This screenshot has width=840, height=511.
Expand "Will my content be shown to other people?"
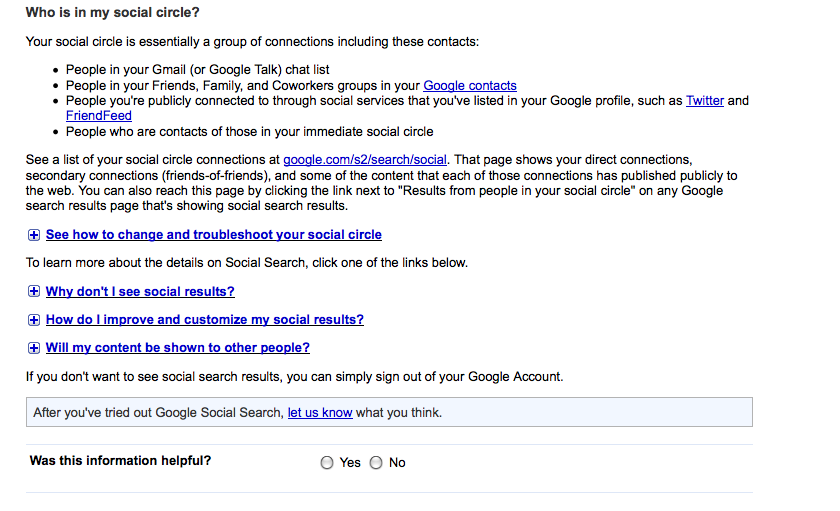pos(178,347)
